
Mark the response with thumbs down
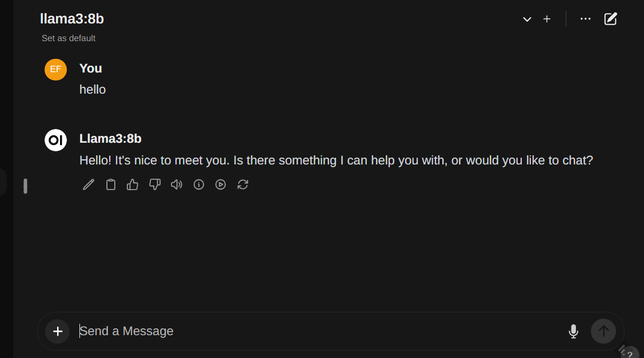tap(155, 184)
